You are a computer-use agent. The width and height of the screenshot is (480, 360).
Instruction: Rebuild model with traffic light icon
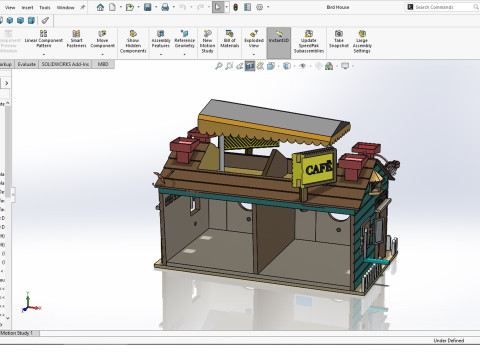pos(235,7)
